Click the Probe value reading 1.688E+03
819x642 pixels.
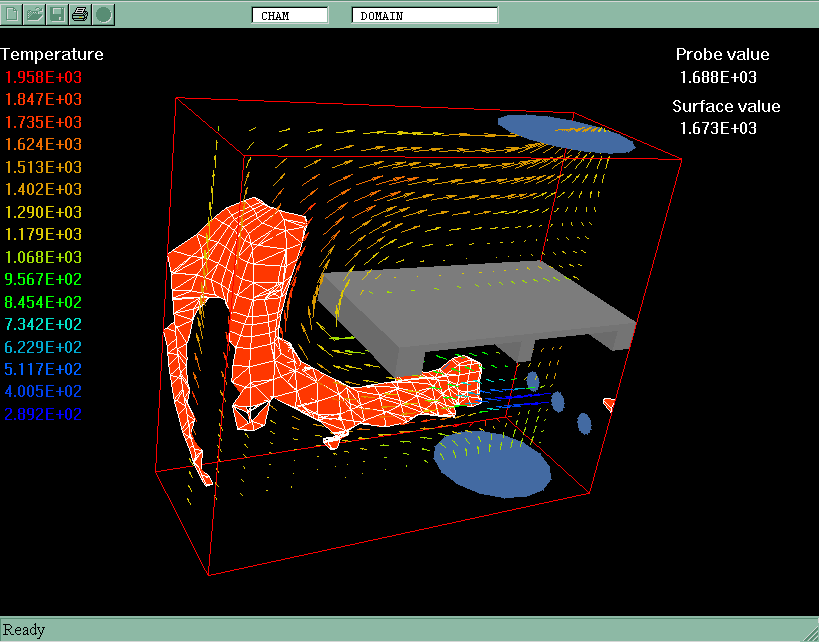(x=718, y=77)
